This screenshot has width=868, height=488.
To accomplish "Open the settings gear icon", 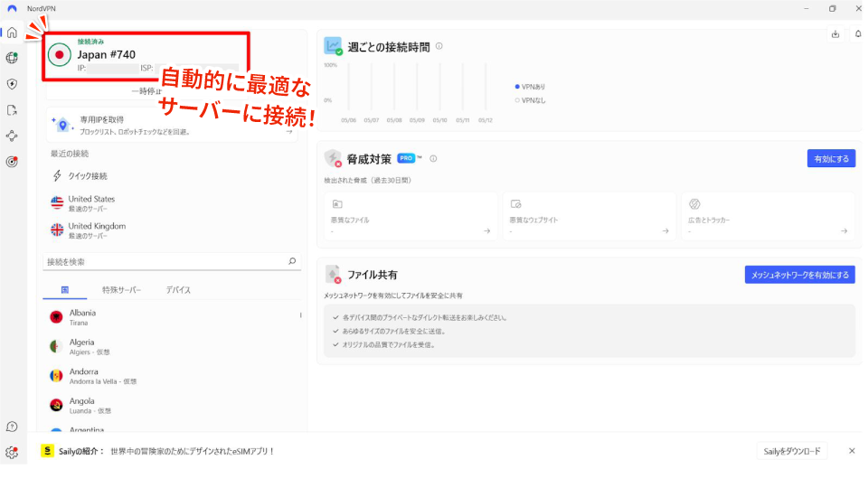I will click(12, 453).
